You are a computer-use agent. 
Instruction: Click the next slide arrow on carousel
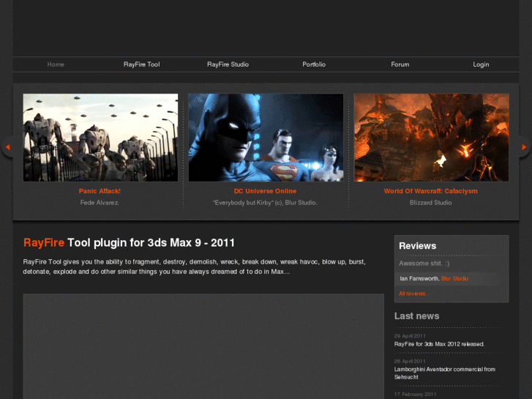[524, 147]
